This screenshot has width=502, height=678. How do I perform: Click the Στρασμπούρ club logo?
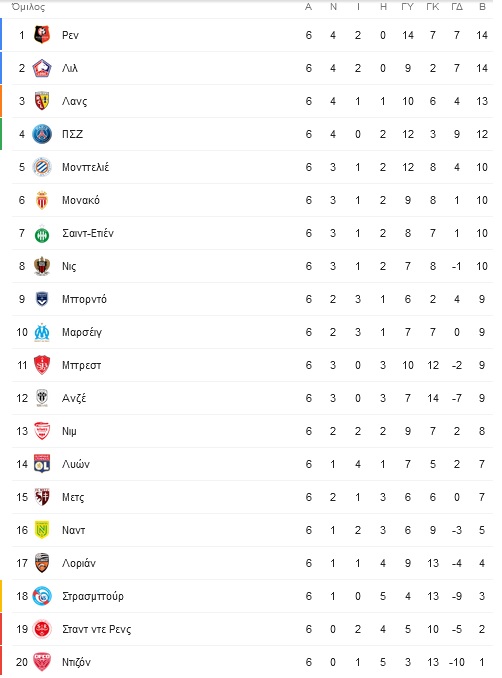tap(42, 596)
